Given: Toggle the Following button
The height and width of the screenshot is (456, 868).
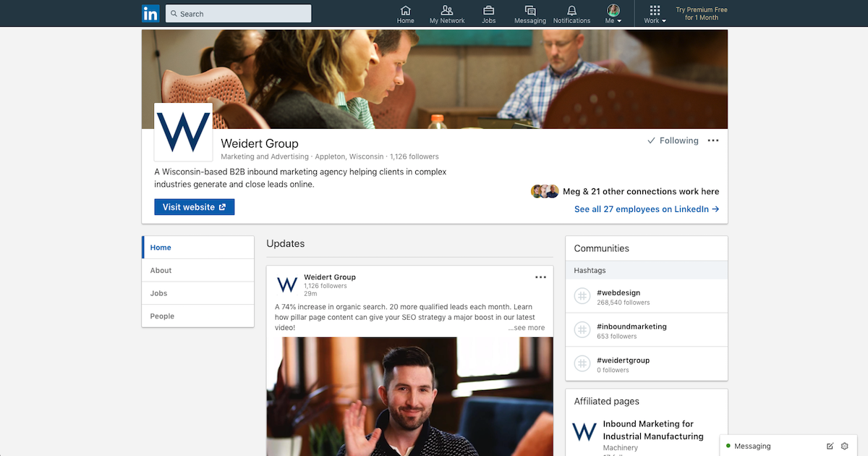Looking at the screenshot, I should coord(673,140).
